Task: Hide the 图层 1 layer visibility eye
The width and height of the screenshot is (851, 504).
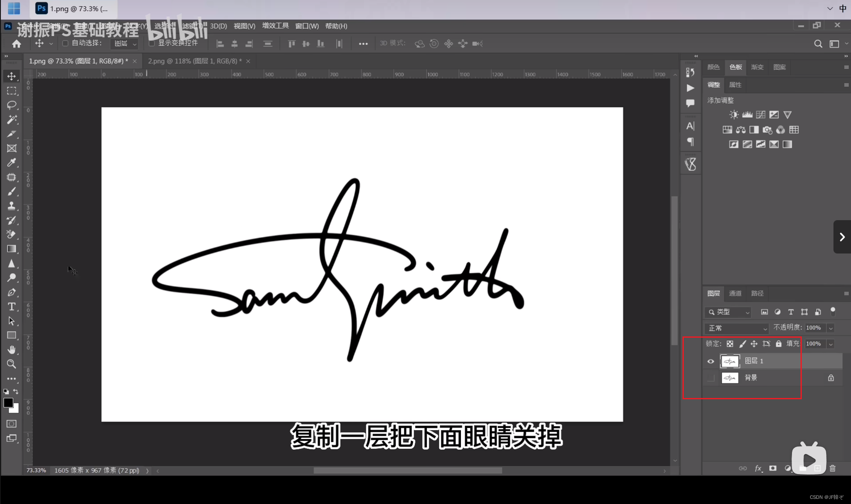Action: click(x=711, y=361)
